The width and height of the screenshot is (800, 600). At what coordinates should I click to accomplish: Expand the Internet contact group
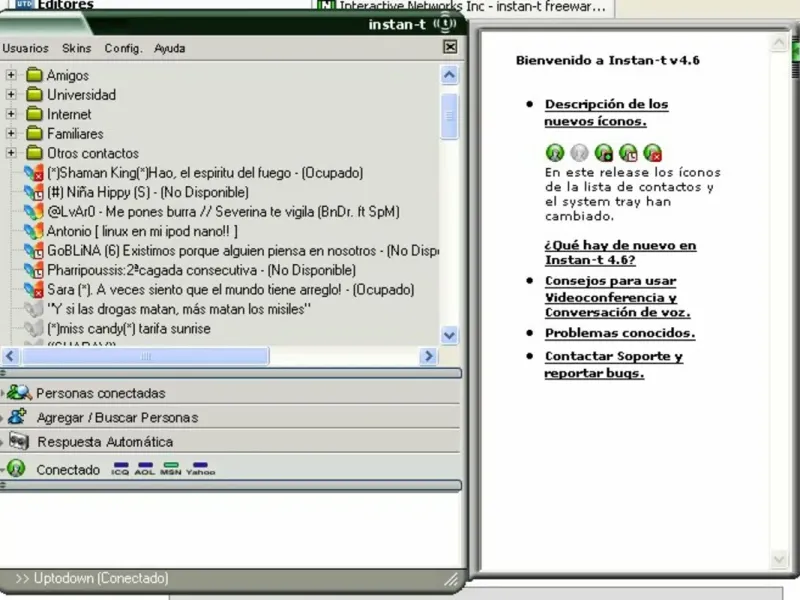11,114
